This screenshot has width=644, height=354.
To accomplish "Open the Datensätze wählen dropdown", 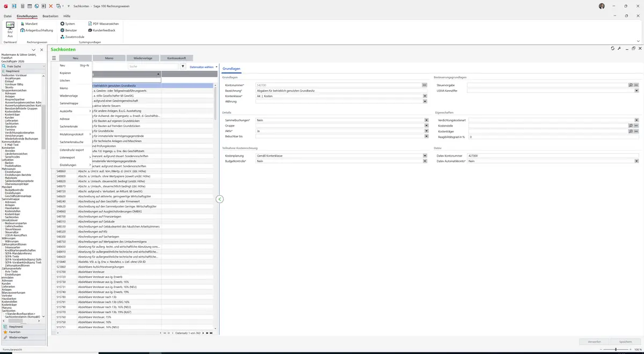I will point(203,67).
